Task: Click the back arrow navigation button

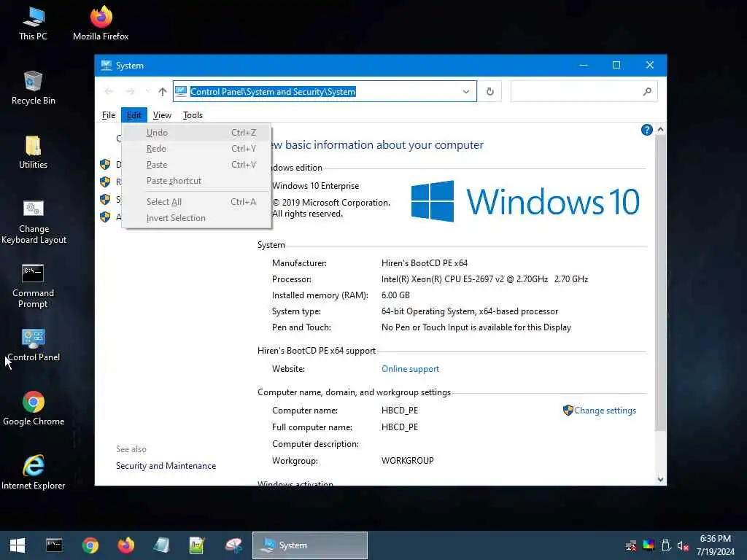Action: coord(109,91)
